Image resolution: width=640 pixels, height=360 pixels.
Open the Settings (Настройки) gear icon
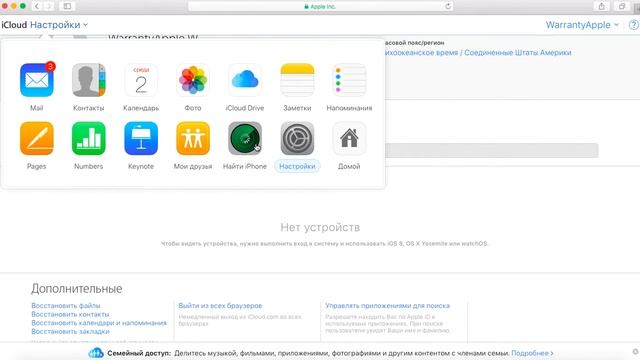coord(297,138)
